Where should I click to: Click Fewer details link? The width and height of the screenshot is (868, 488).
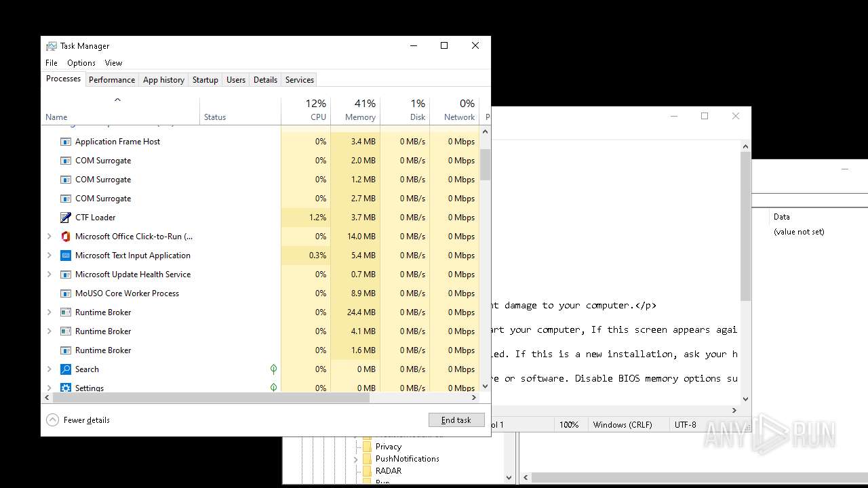(x=87, y=420)
